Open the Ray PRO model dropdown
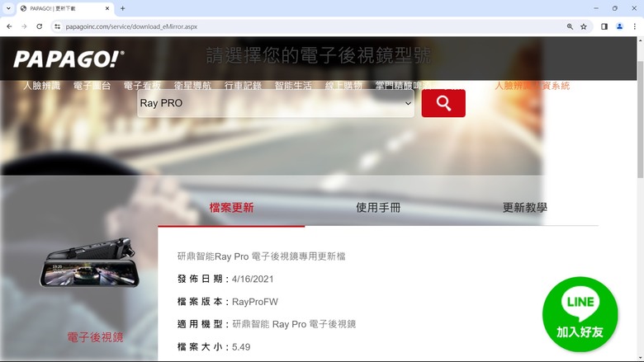 click(276, 103)
